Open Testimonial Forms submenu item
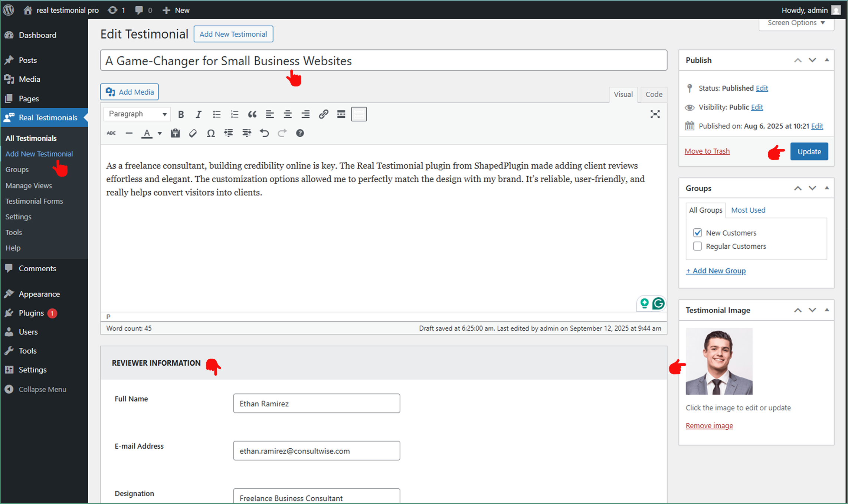The height and width of the screenshot is (504, 848). tap(34, 201)
